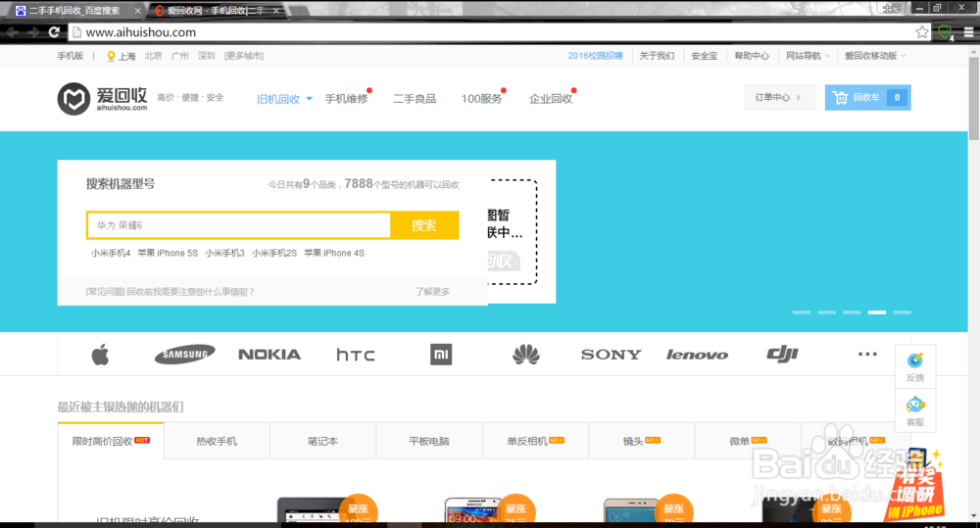Open the 手机维修 nav item
Image resolution: width=980 pixels, height=528 pixels.
[x=346, y=99]
